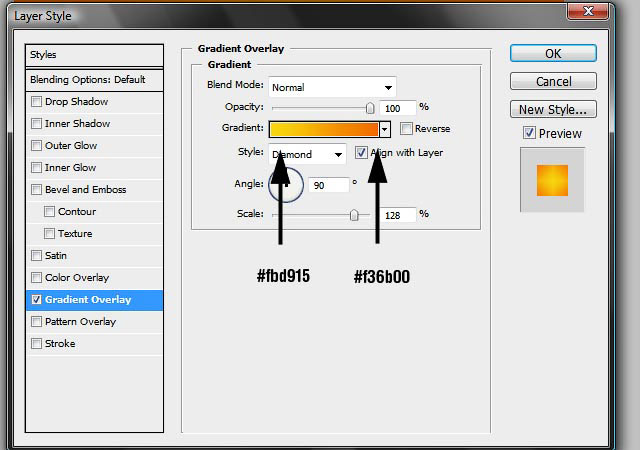This screenshot has height=450, width=640.
Task: Toggle the Reverse gradient checkbox
Action: (406, 129)
